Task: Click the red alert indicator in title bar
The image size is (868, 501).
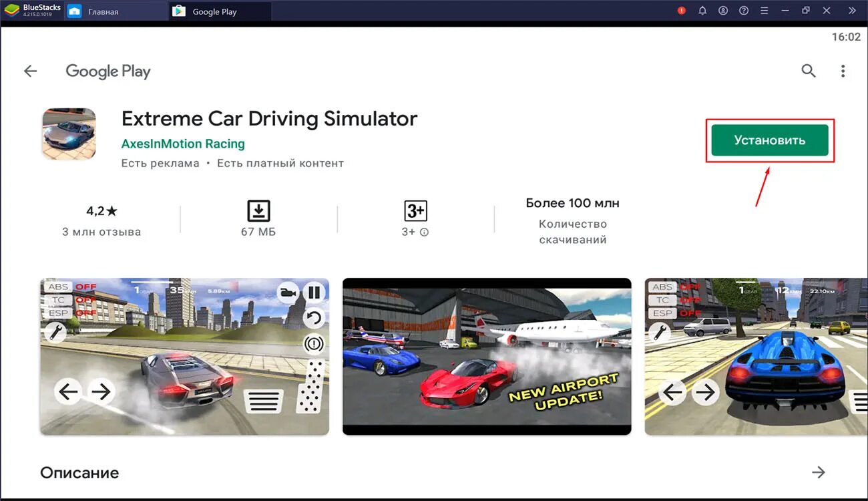Action: (682, 11)
